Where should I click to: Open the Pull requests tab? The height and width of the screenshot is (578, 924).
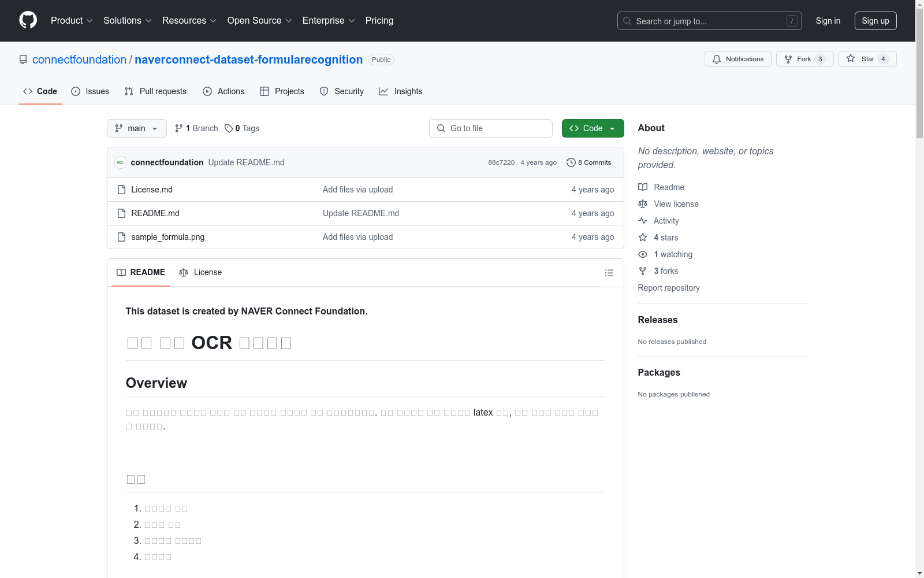(x=155, y=91)
